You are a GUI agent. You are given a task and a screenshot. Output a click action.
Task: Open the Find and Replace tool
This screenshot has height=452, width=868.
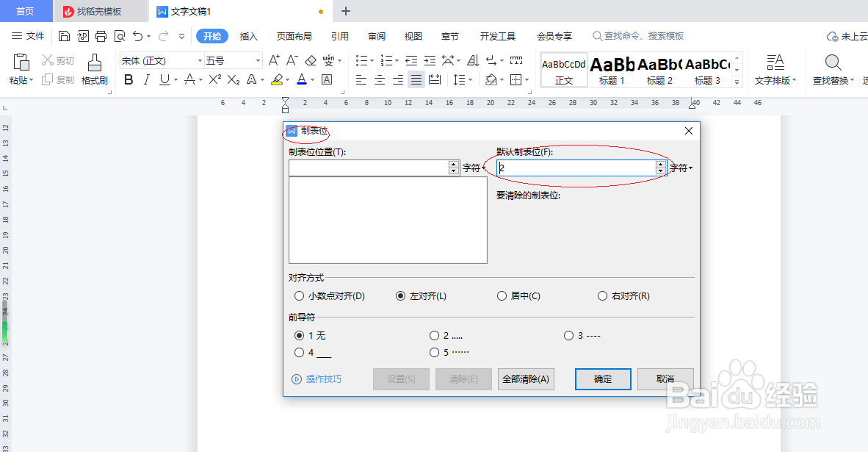click(x=833, y=69)
